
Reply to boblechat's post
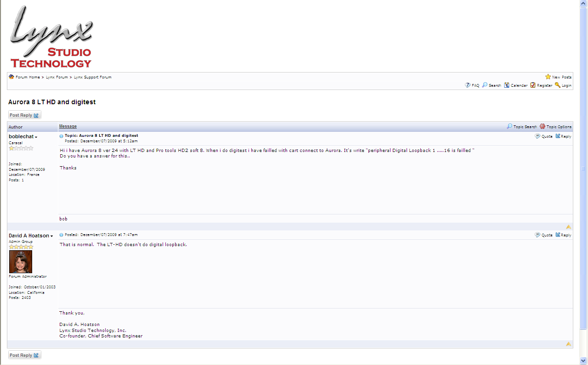point(564,136)
